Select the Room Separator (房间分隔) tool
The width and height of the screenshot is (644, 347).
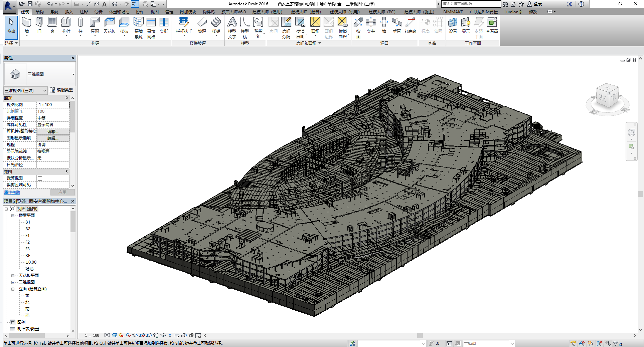(x=286, y=28)
